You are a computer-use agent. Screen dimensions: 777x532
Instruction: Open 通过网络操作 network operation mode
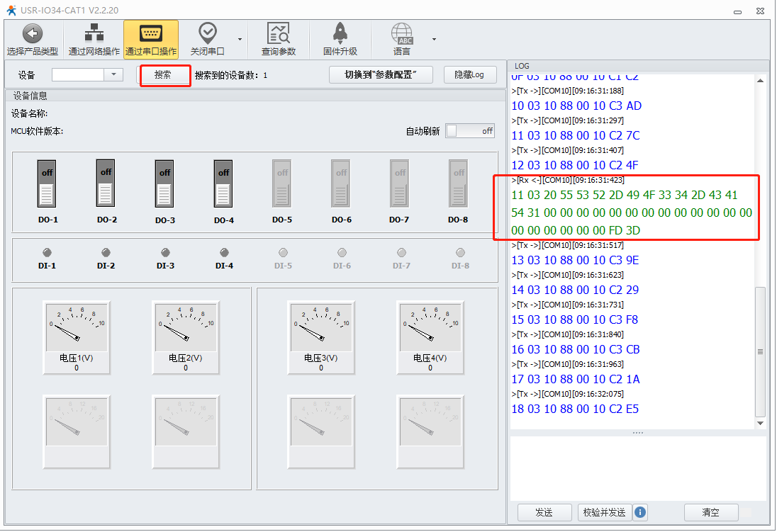[94, 40]
